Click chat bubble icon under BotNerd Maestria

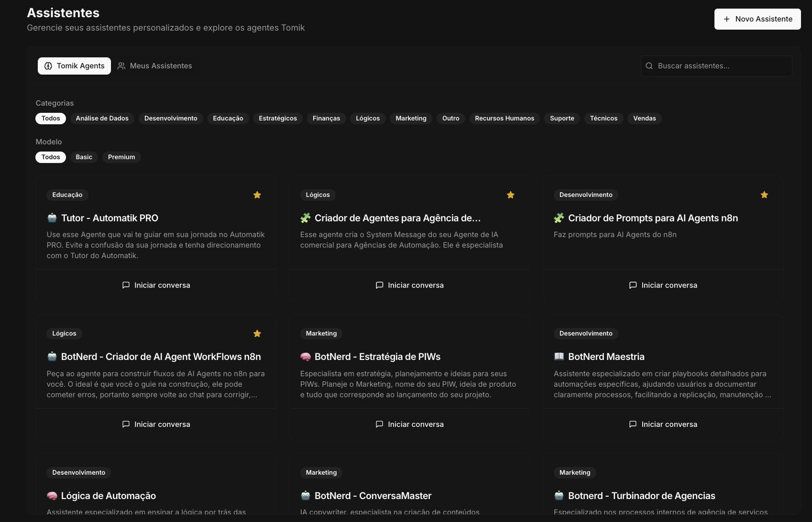(633, 424)
